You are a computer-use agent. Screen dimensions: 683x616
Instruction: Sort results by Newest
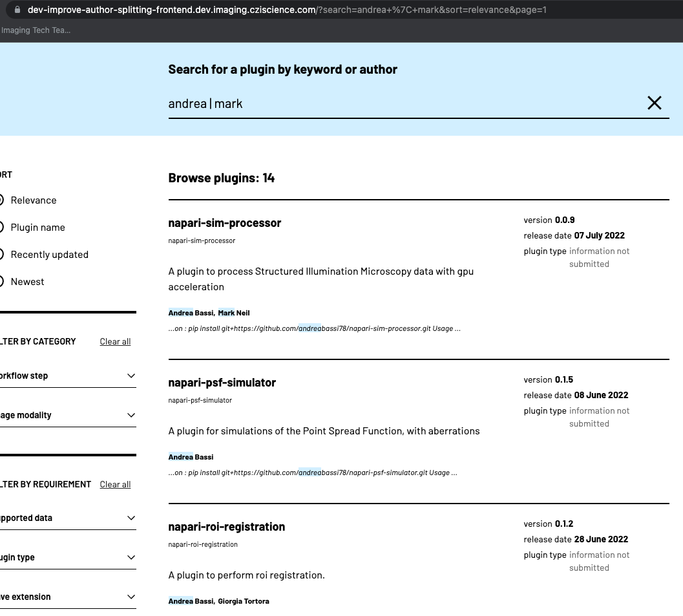tap(27, 281)
